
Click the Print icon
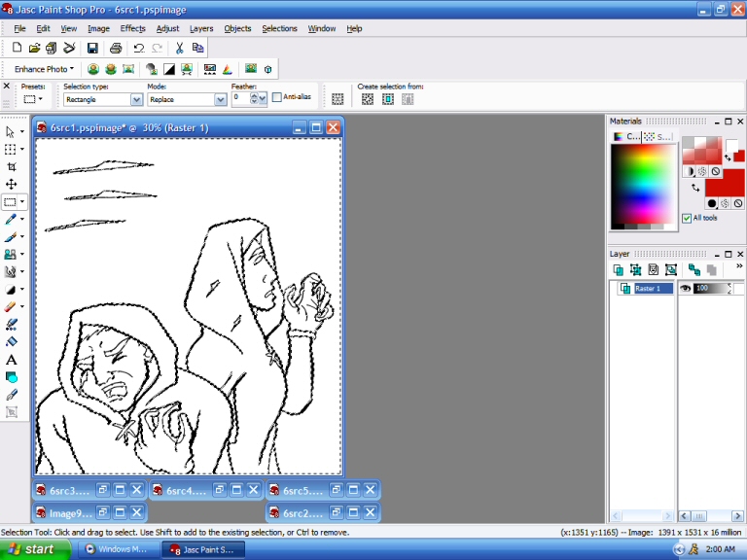(x=116, y=48)
